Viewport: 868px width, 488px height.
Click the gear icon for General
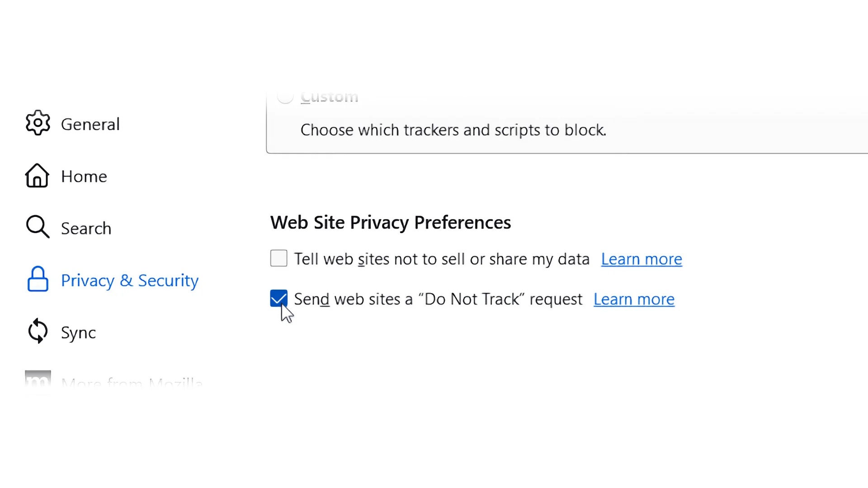[37, 123]
